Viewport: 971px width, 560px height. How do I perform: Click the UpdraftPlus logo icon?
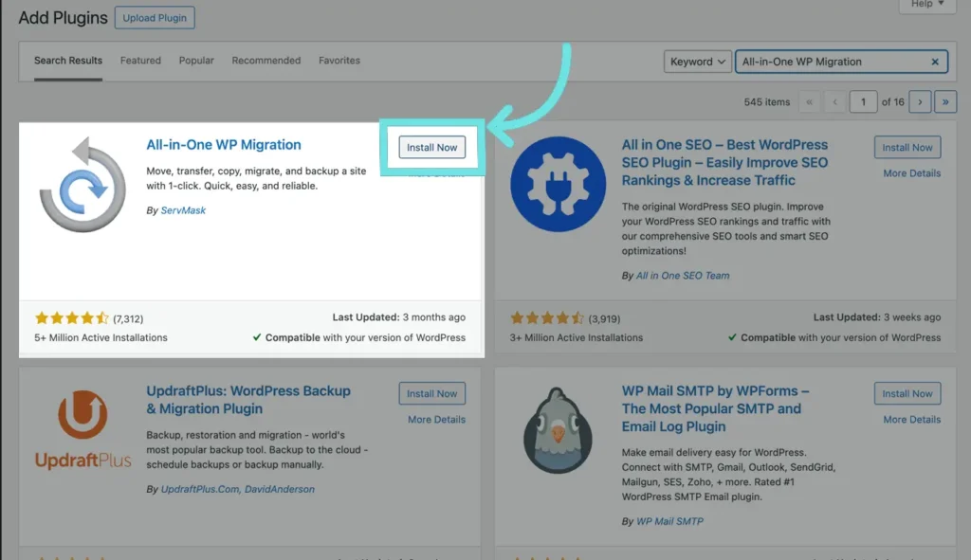(82, 429)
